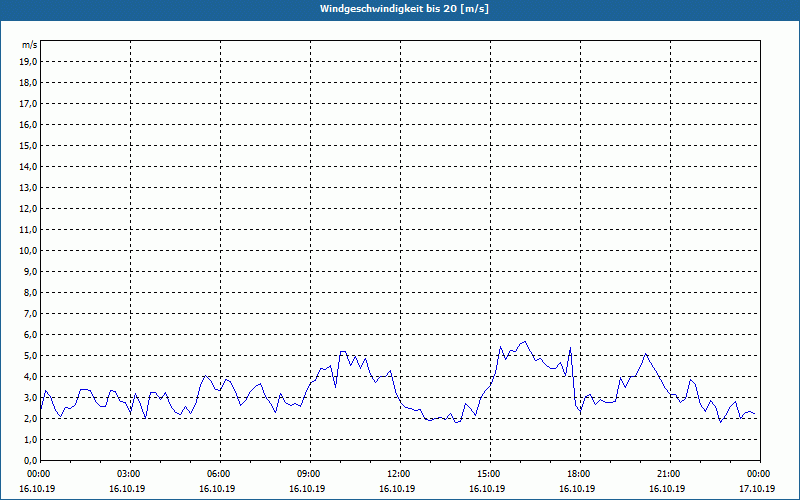800x500 pixels.
Task: Click the 12,0 y-axis label
Action: [x=29, y=209]
